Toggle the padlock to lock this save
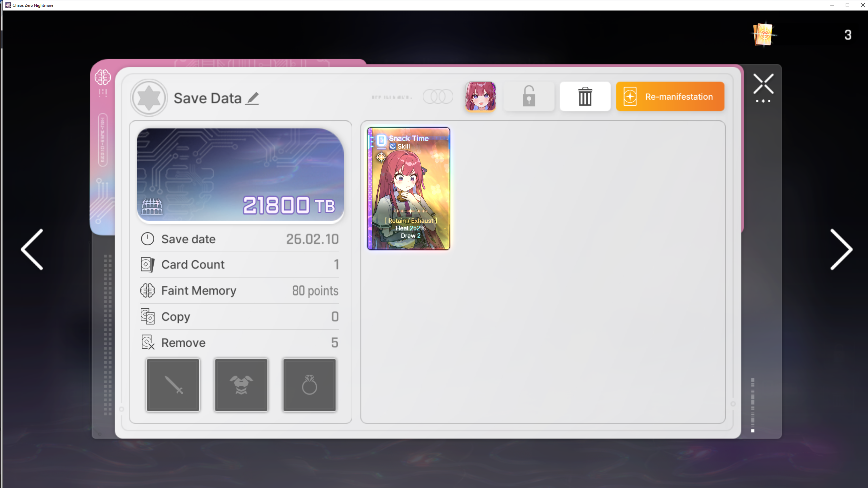The height and width of the screenshot is (488, 868). click(529, 97)
